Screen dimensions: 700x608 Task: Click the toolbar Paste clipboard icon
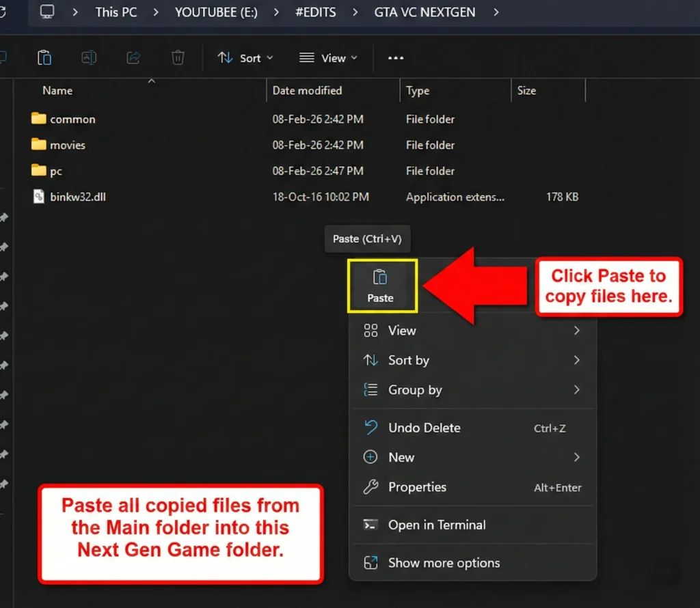coord(44,58)
